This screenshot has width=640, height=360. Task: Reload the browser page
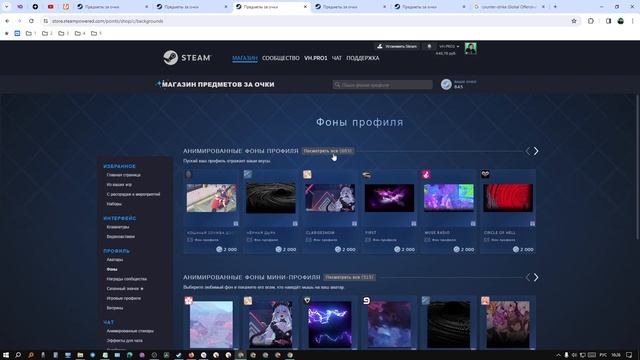coord(31,21)
